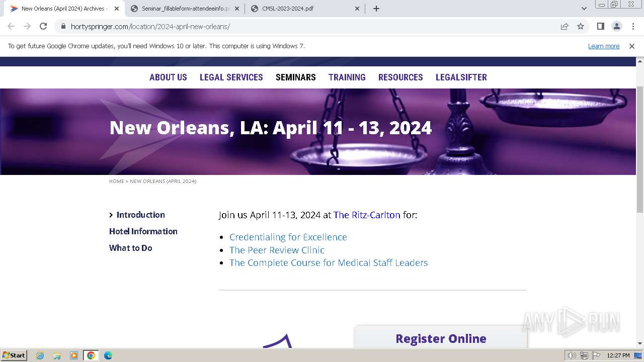Image resolution: width=644 pixels, height=362 pixels.
Task: Close the CMSL-2023-2024.pdf tab
Action: pyautogui.click(x=357, y=9)
